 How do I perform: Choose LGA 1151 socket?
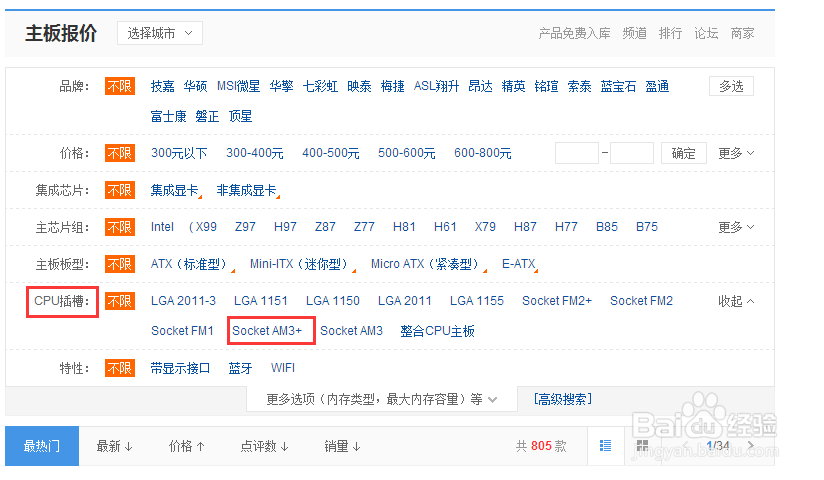261,301
